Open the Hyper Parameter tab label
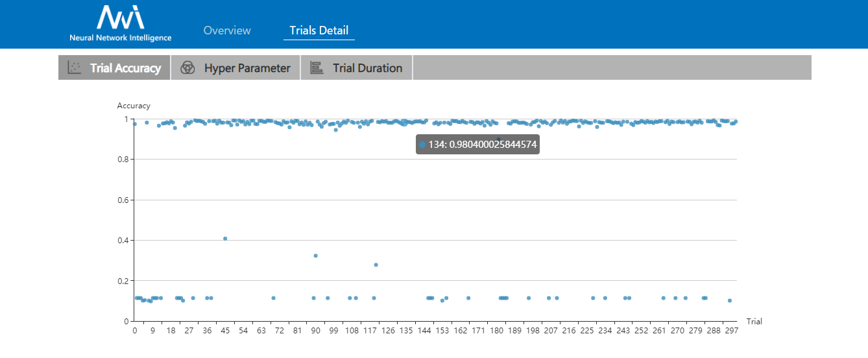The image size is (868, 358). tap(247, 68)
